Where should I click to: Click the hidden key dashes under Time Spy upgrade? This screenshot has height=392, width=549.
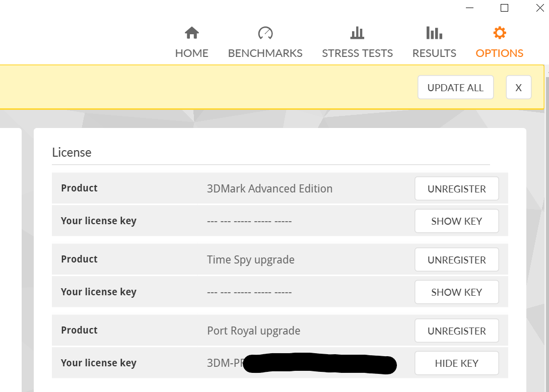pos(249,293)
